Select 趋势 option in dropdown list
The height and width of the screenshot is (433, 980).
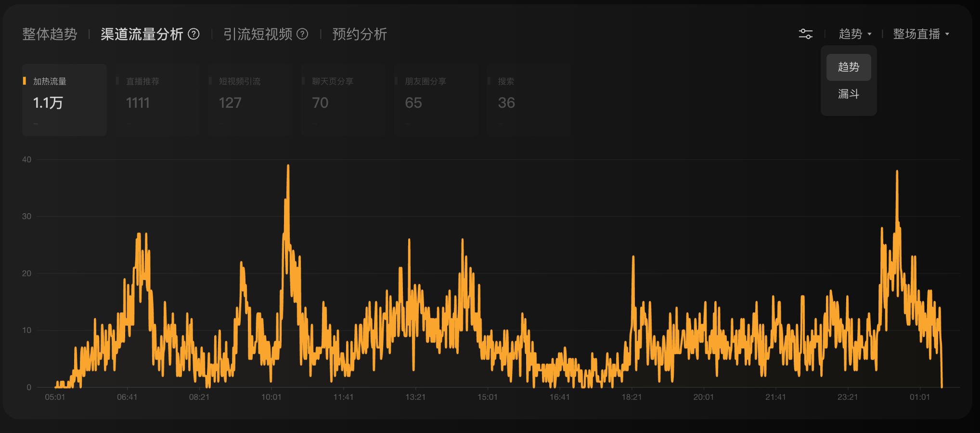[848, 67]
